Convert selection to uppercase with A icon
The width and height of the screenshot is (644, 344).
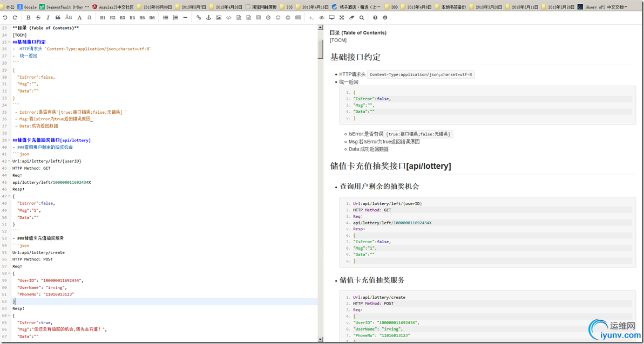point(80,18)
